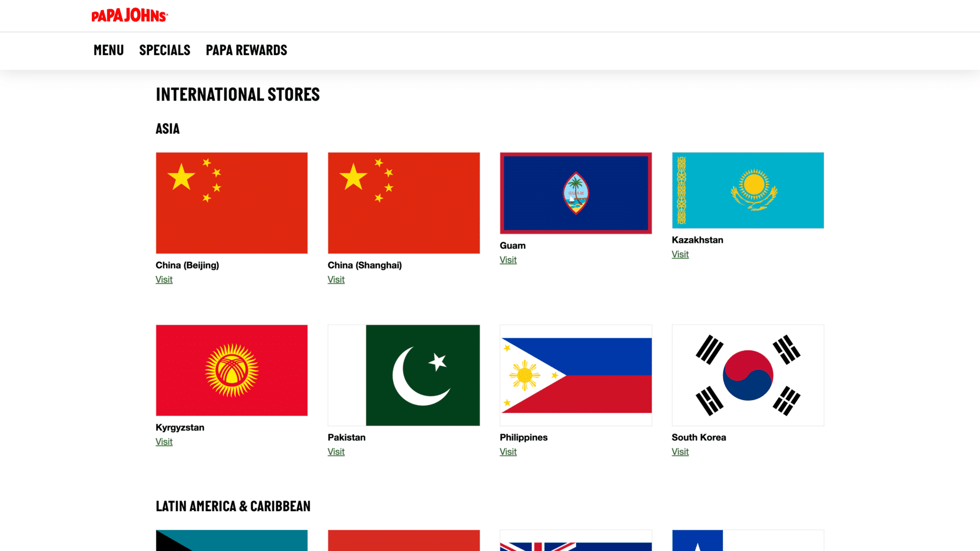Click the South Korea country name
Screen dimensions: 980x551
coord(699,437)
